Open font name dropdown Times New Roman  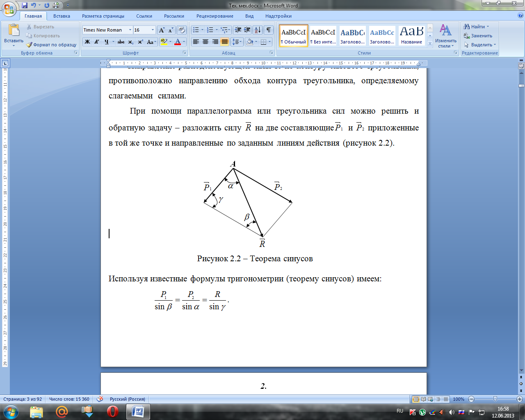[x=130, y=30]
